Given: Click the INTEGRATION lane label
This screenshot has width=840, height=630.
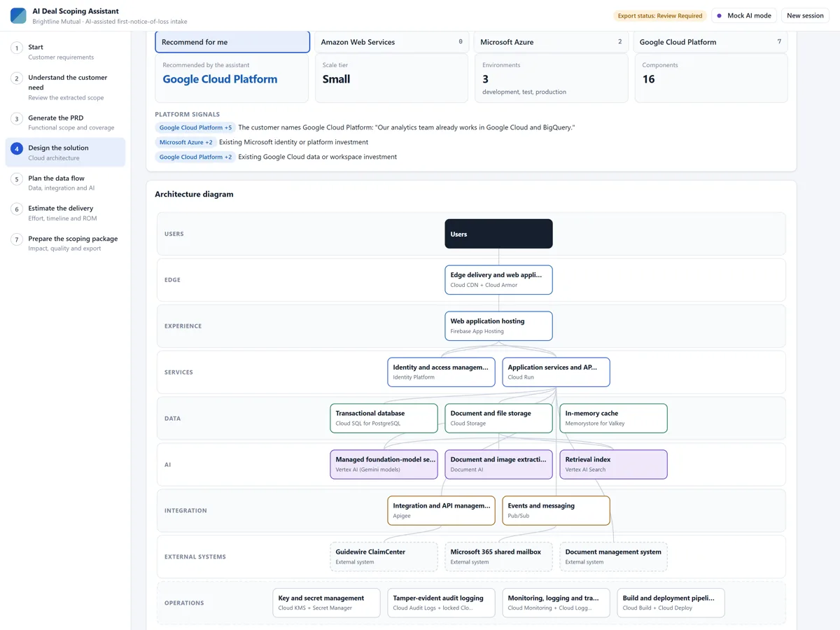Looking at the screenshot, I should [185, 511].
